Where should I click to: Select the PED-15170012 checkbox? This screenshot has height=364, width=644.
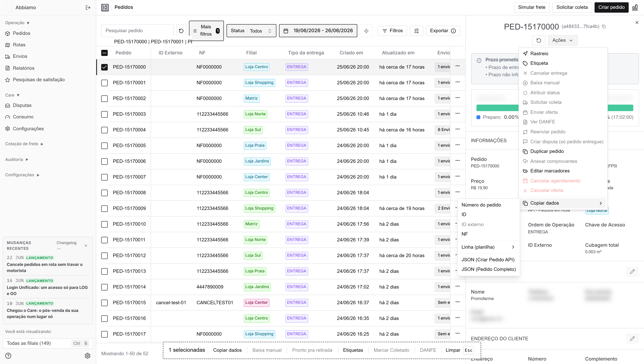[104, 256]
